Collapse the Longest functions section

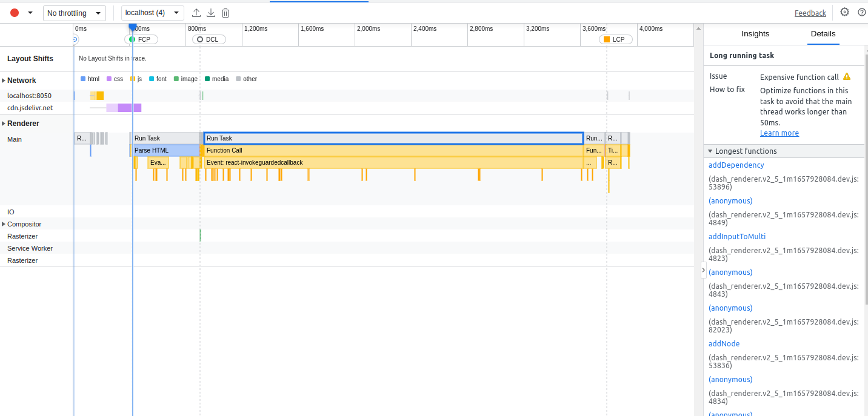click(710, 151)
